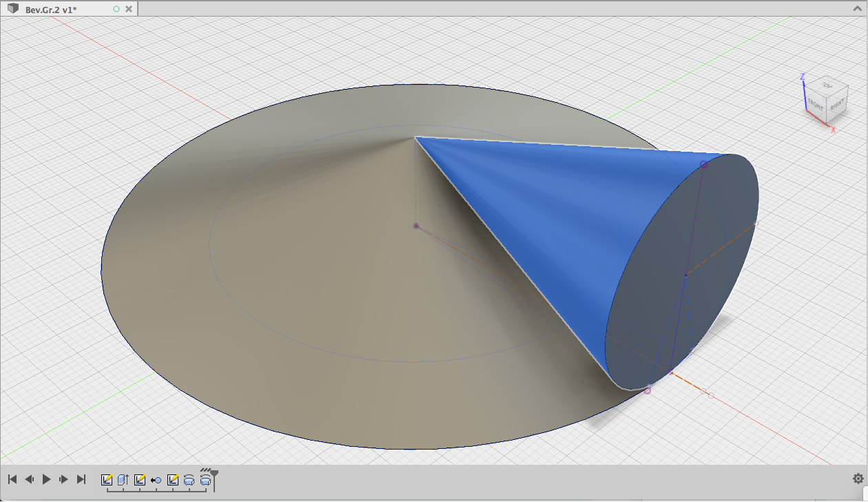Step back one feature in the timeline

click(x=29, y=479)
